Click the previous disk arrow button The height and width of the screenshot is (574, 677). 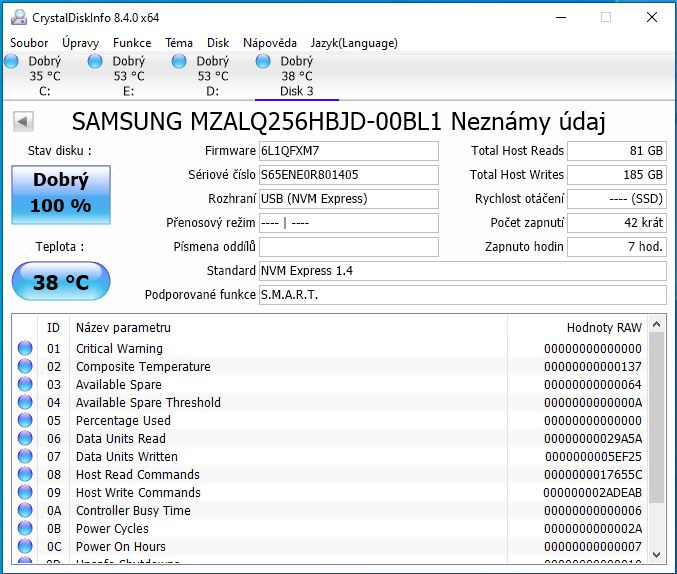click(x=23, y=122)
